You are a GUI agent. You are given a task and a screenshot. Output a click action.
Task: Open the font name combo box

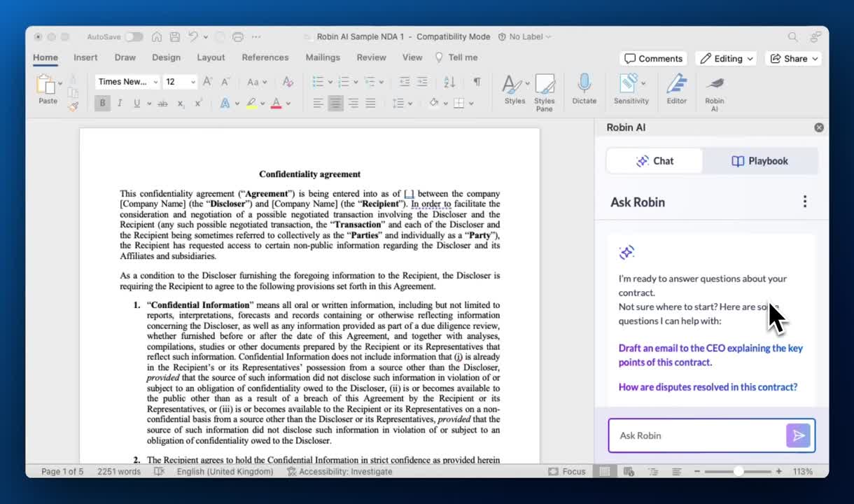click(127, 82)
